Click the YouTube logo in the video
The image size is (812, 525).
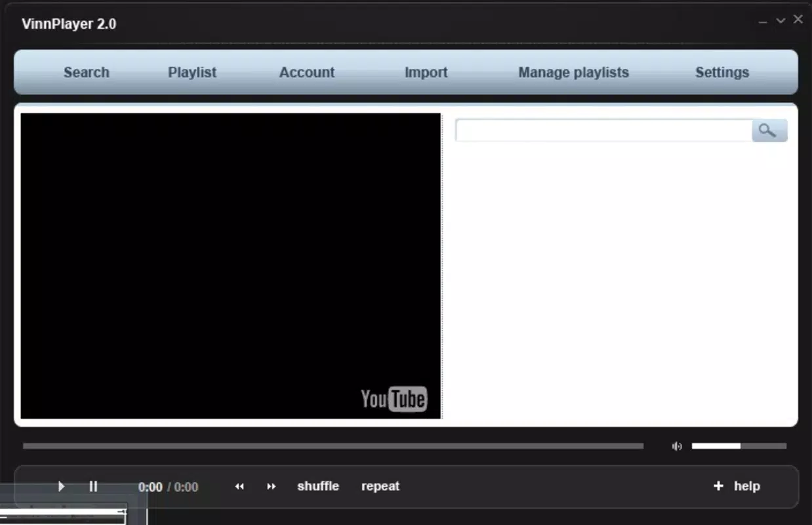(x=394, y=399)
